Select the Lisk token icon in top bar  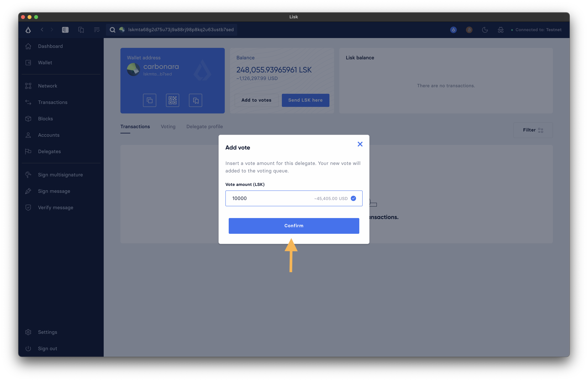point(453,30)
